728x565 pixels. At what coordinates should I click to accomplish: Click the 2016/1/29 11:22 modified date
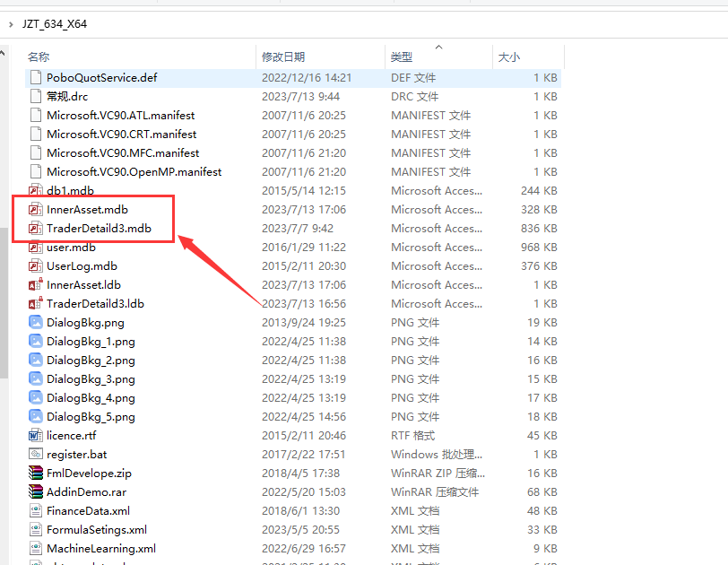[x=304, y=248]
